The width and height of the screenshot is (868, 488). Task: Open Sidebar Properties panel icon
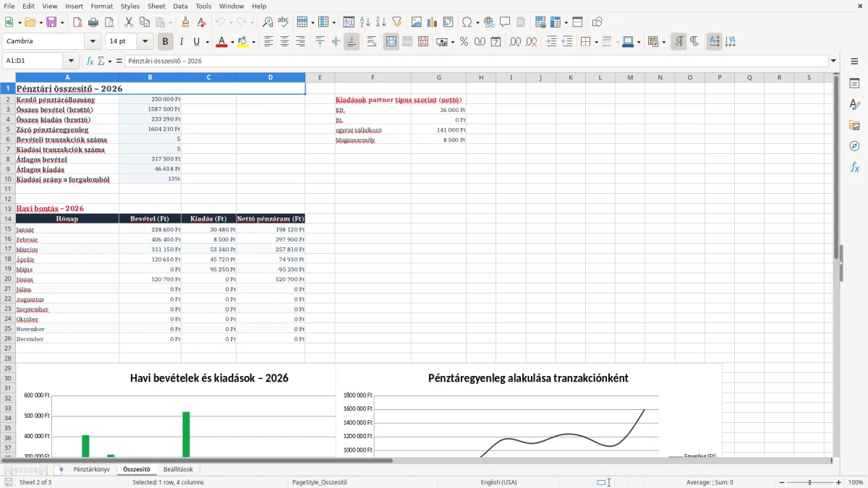(854, 84)
